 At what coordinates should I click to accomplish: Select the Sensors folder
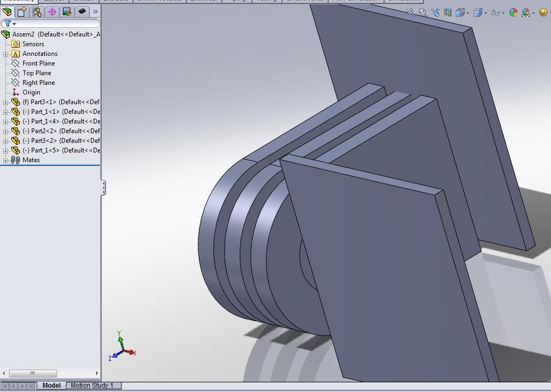(x=33, y=44)
